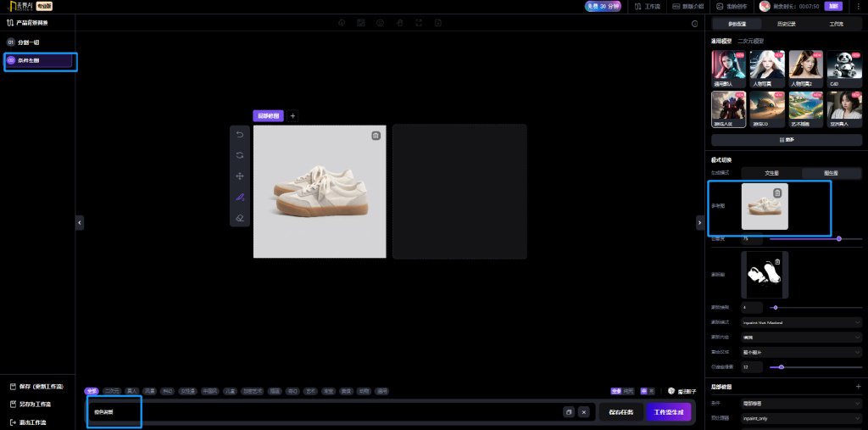Click the fullscreen icon above canvas
Screen dimensions: 868x430
419,23
